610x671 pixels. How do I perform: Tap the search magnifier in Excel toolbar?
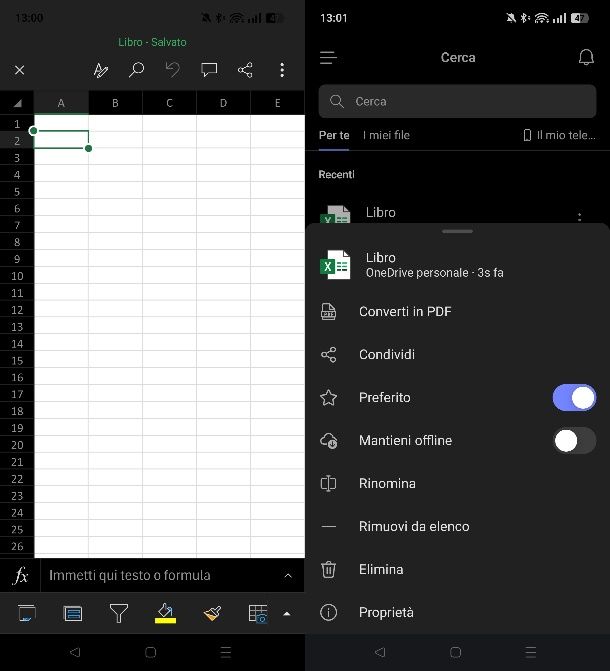click(x=137, y=70)
